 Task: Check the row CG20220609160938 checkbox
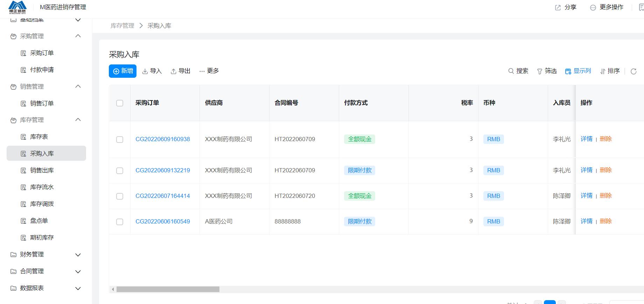120,139
